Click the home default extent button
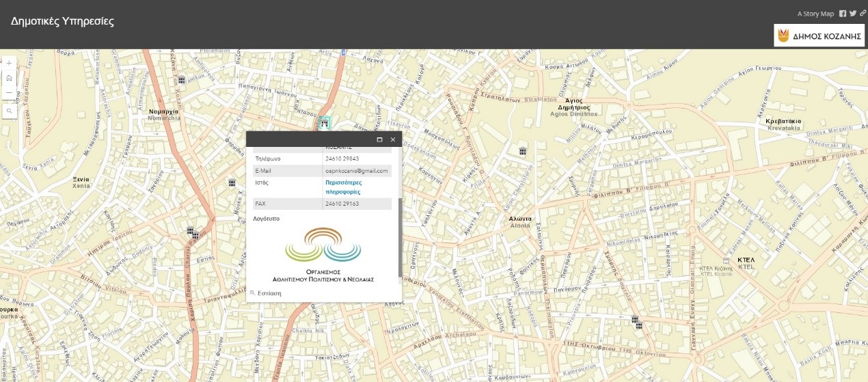Image resolution: width=868 pixels, height=382 pixels. 9,78
